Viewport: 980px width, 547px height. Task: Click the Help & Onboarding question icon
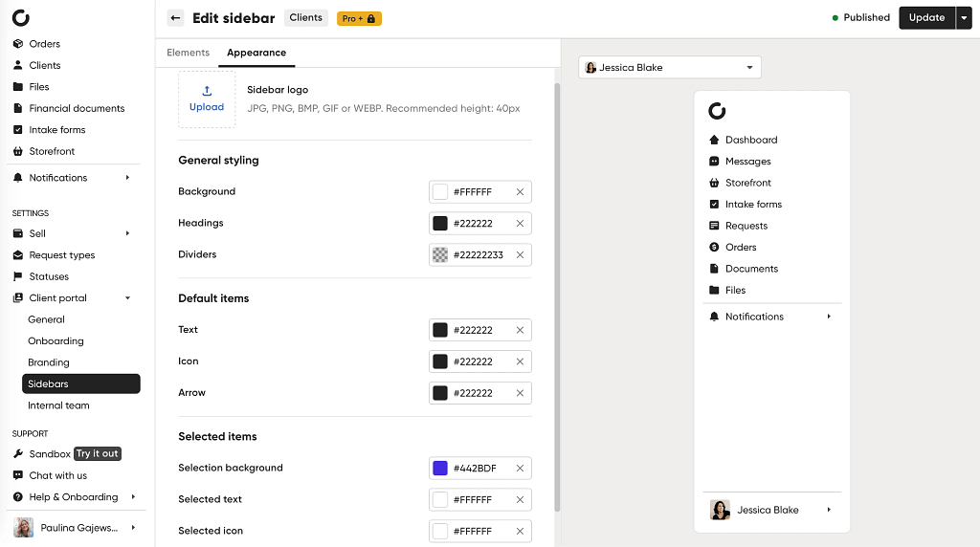(18, 497)
